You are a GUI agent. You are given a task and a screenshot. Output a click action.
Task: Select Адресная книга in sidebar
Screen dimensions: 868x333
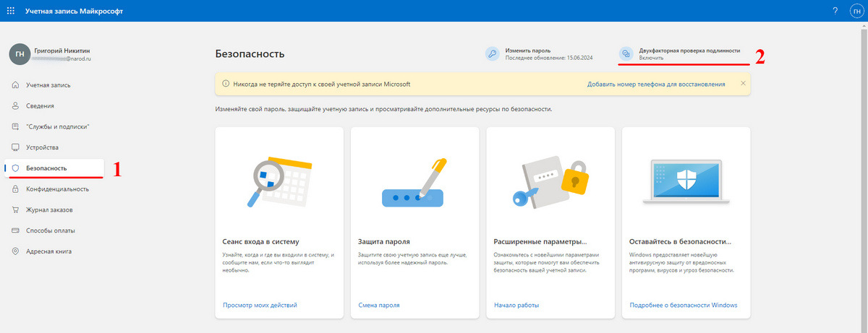pyautogui.click(x=48, y=251)
